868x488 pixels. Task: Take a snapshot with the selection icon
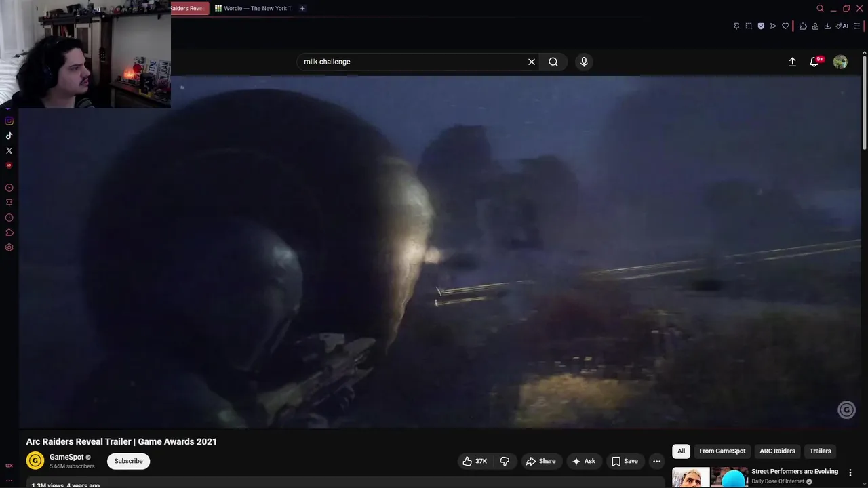click(x=749, y=26)
